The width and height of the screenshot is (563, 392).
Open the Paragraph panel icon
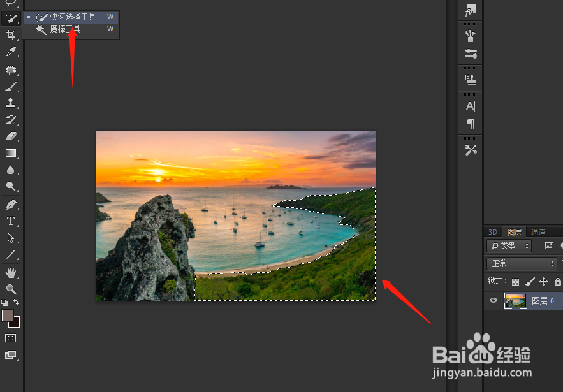[x=470, y=124]
